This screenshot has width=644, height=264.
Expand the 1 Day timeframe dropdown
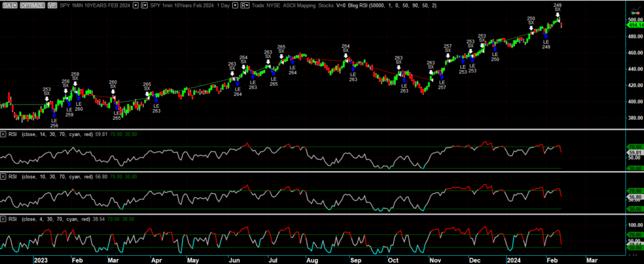235,4
